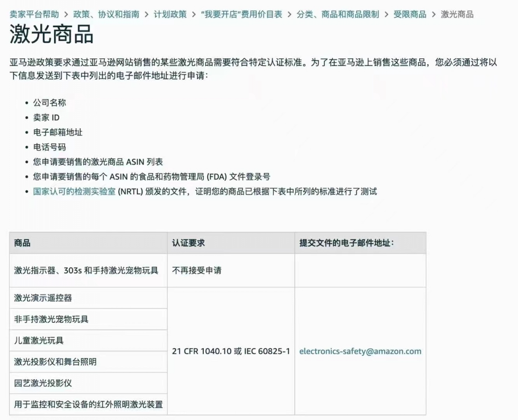
Task: Click the FDA 文件登录号 bullet text
Action: pyautogui.click(x=152, y=176)
